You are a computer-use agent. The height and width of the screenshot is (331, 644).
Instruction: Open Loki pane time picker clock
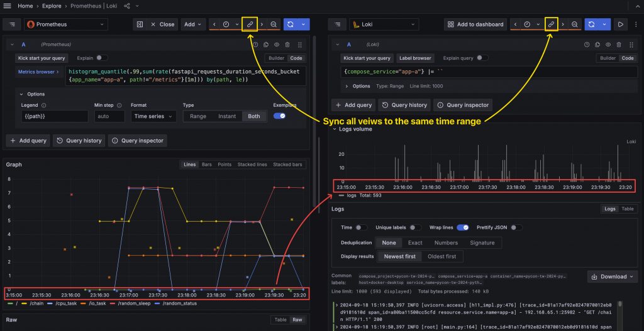(x=528, y=24)
